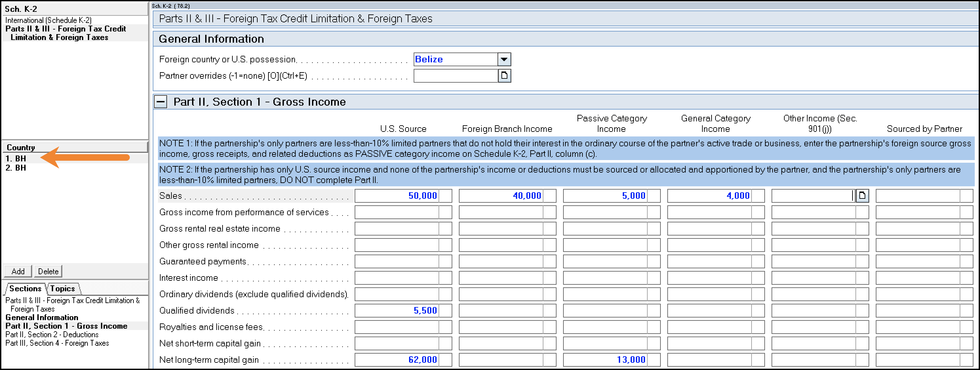Click the 'General Information' section heading
The image size is (980, 370).
[211, 39]
